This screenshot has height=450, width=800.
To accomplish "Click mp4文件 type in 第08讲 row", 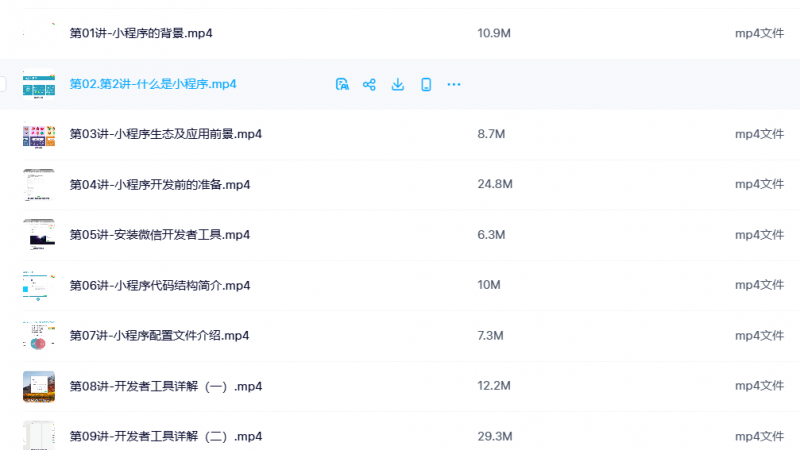I will (x=759, y=386).
